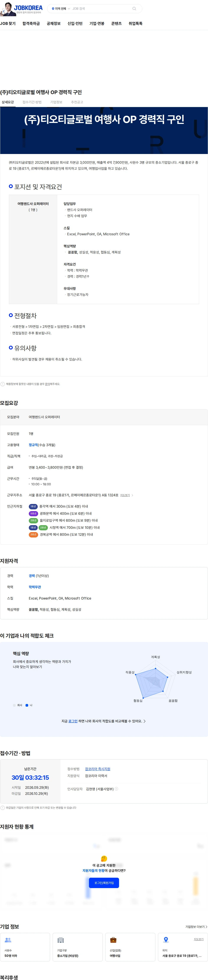
Task: Click the 마감일 2026.10.29(목) date
Action: pyautogui.click(x=37, y=794)
